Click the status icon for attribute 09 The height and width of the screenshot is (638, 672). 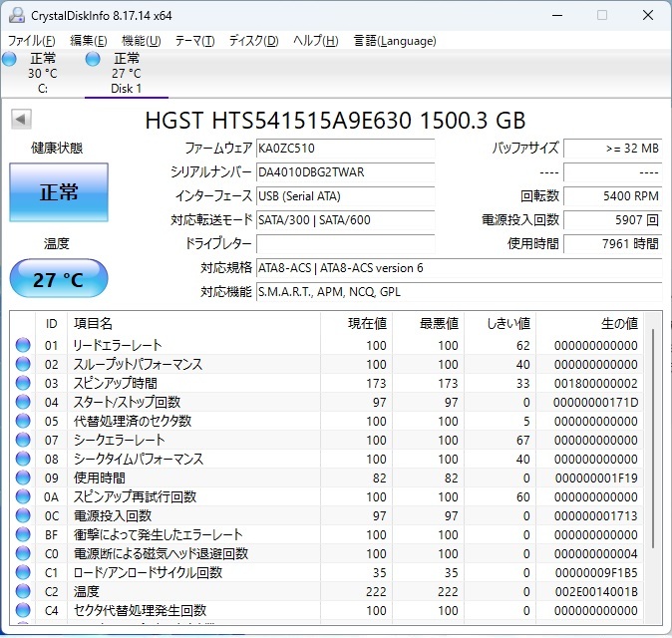(x=23, y=478)
